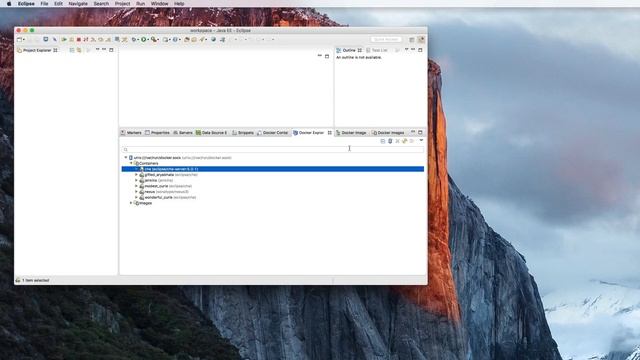Expand the jenkins container

pos(136,180)
